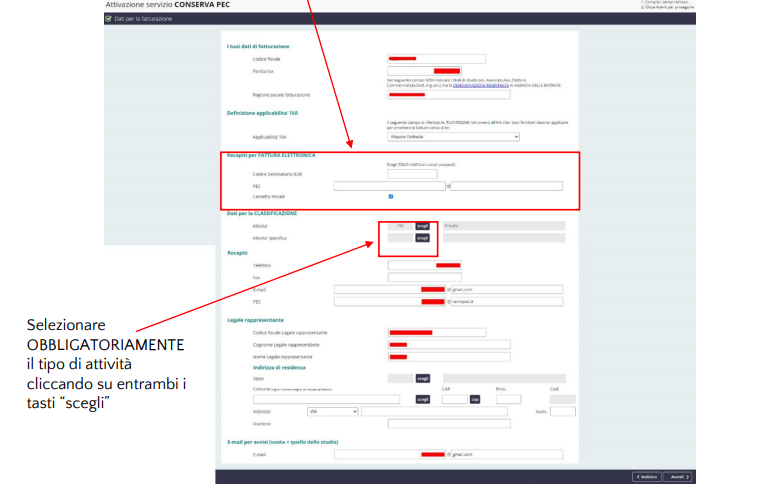772x488 pixels.
Task: Click the Recapiti per FATTURA ELETTRONICA heading
Action: (271, 155)
